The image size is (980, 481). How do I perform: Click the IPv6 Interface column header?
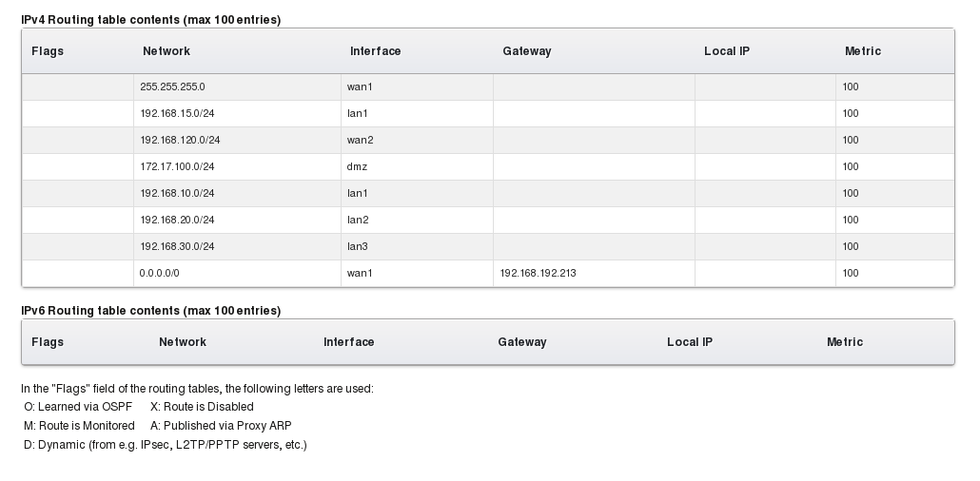click(348, 342)
